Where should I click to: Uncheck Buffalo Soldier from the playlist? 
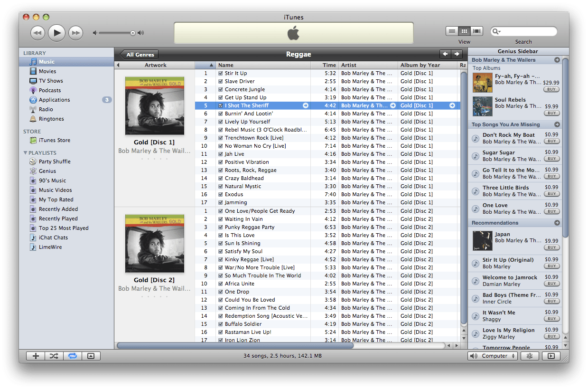click(221, 324)
